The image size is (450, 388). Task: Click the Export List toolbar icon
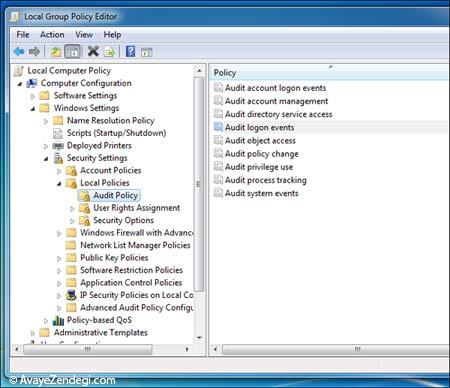(x=109, y=52)
